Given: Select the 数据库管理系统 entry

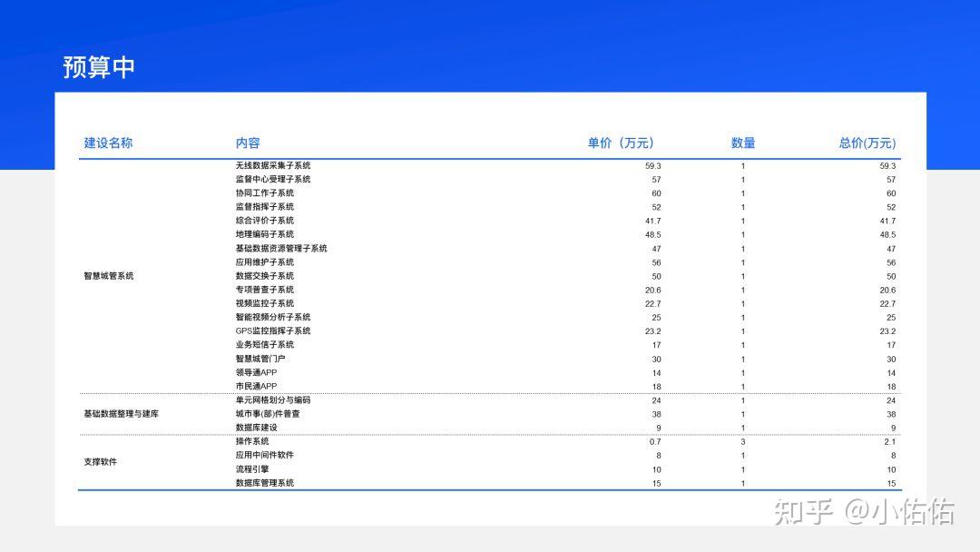Looking at the screenshot, I should pyautogui.click(x=264, y=483).
